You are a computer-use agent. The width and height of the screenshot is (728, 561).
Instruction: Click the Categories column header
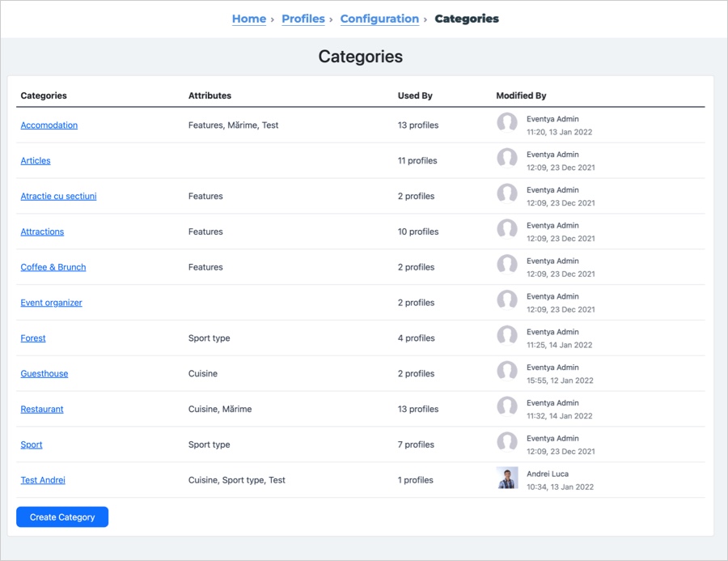pyautogui.click(x=44, y=96)
